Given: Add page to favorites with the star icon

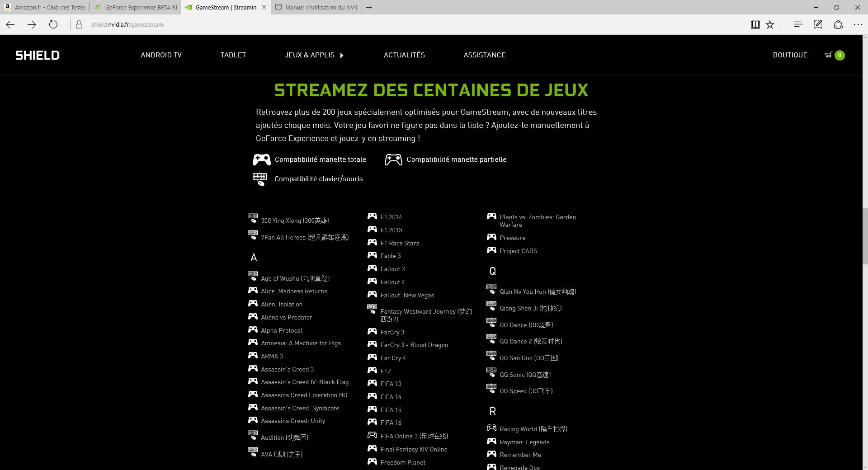Looking at the screenshot, I should tap(770, 24).
